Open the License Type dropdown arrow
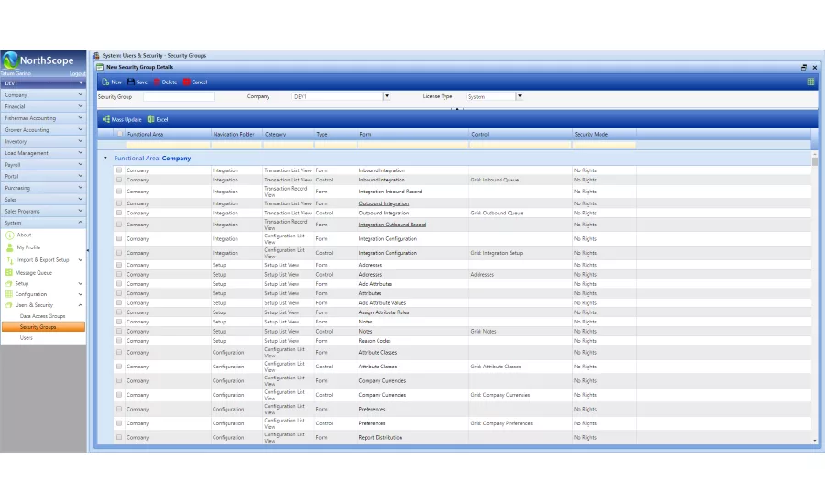 pyautogui.click(x=520, y=96)
